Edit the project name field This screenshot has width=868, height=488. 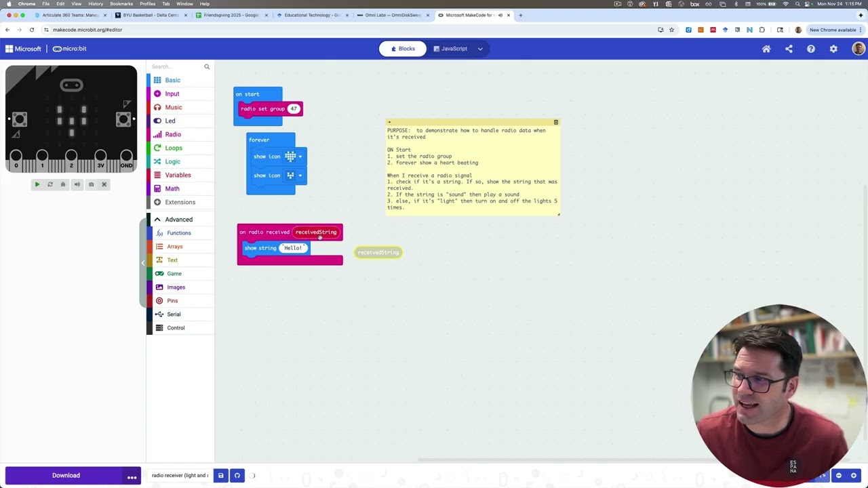[180, 475]
